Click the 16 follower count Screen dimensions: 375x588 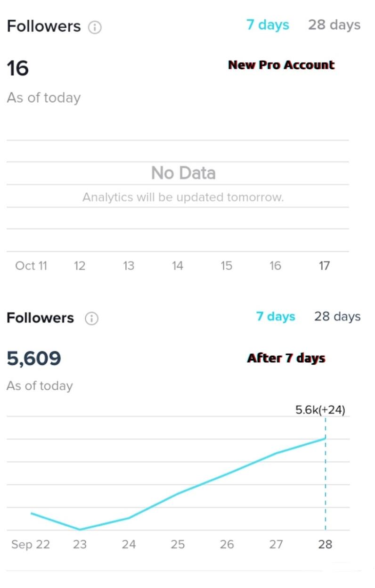tap(18, 68)
